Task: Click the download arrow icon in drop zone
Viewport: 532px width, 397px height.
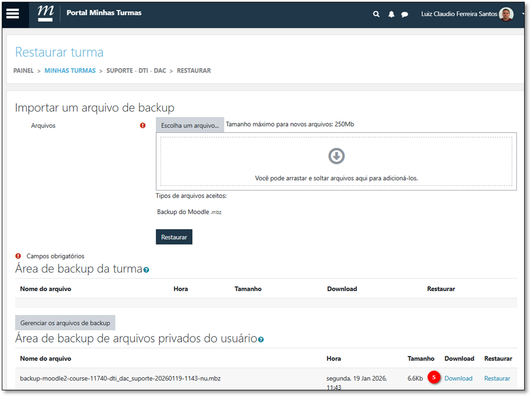Action: [x=336, y=156]
